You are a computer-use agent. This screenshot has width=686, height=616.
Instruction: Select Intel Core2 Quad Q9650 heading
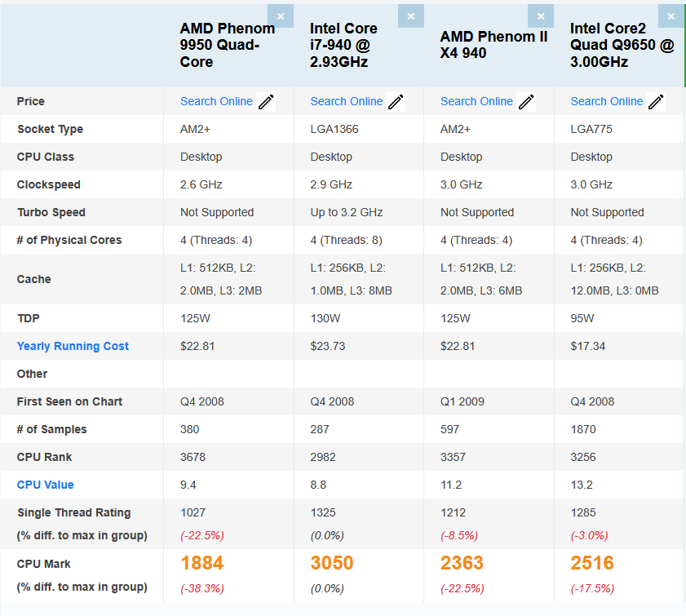(x=622, y=45)
